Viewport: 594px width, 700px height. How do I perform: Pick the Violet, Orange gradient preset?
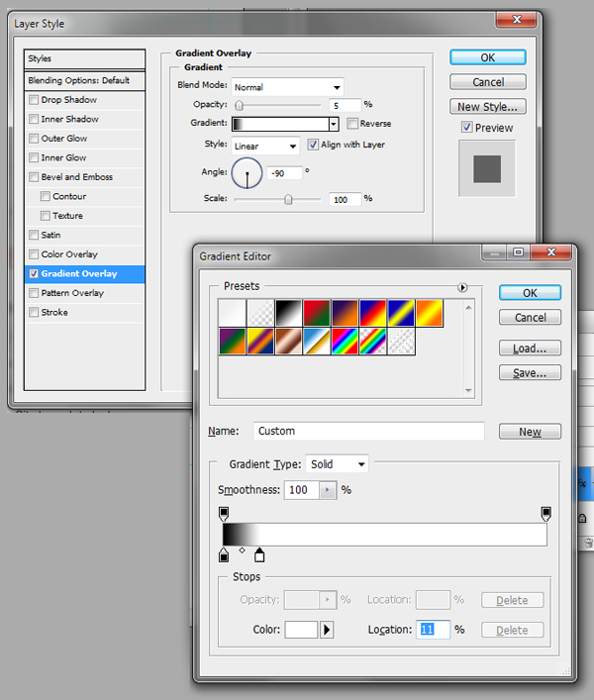tap(345, 313)
